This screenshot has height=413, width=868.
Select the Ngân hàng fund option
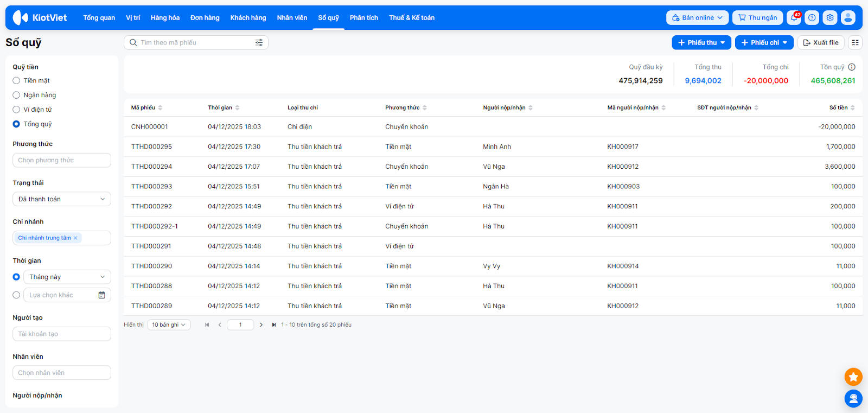(16, 95)
